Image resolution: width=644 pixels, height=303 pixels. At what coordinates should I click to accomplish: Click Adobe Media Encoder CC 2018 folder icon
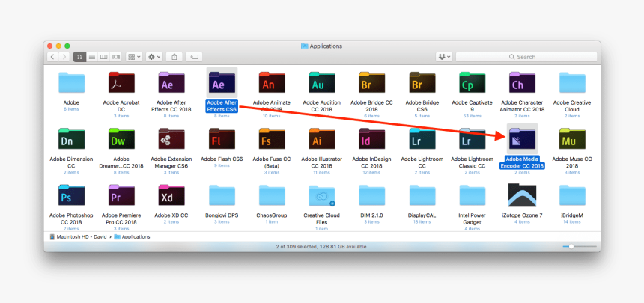(523, 138)
